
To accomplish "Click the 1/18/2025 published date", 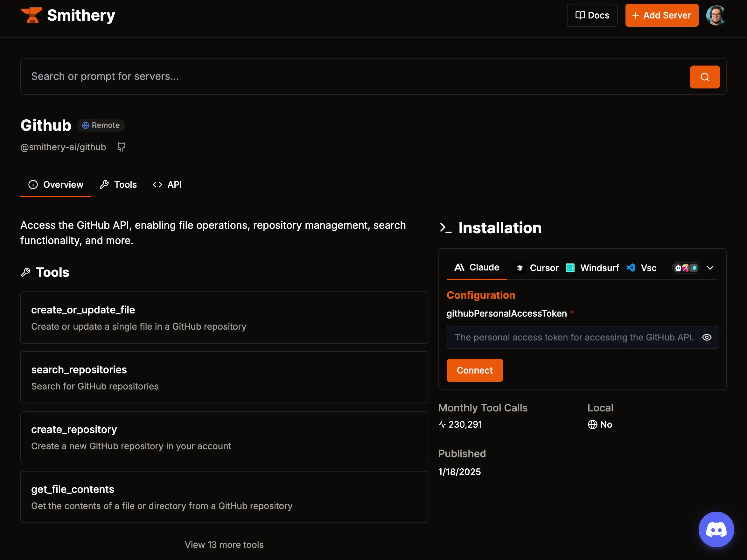I will (459, 472).
